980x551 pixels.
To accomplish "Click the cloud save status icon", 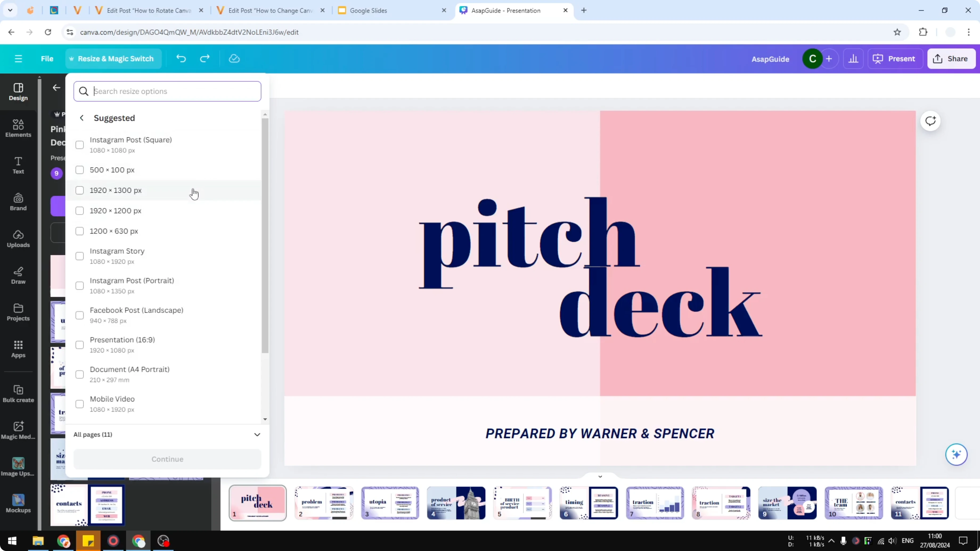I will point(234,59).
